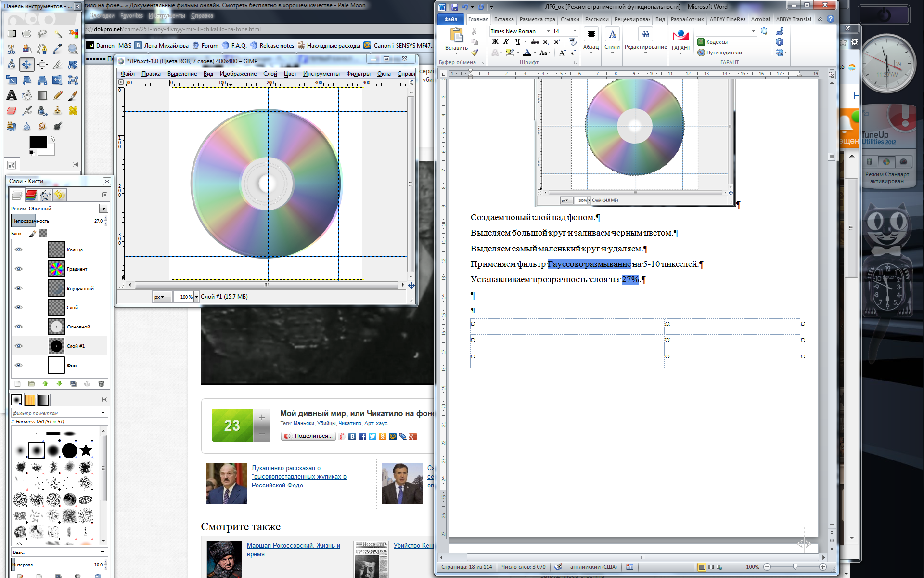Open the Файл tab in Word
The image size is (924, 578).
(451, 19)
